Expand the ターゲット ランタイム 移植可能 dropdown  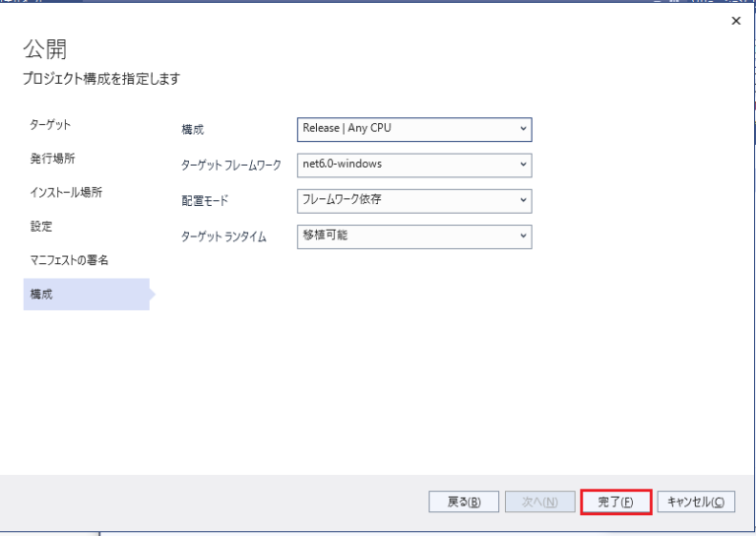[x=414, y=236]
